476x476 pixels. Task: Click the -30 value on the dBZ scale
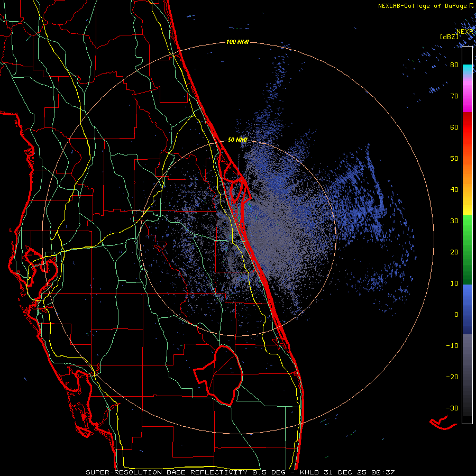[x=452, y=408]
